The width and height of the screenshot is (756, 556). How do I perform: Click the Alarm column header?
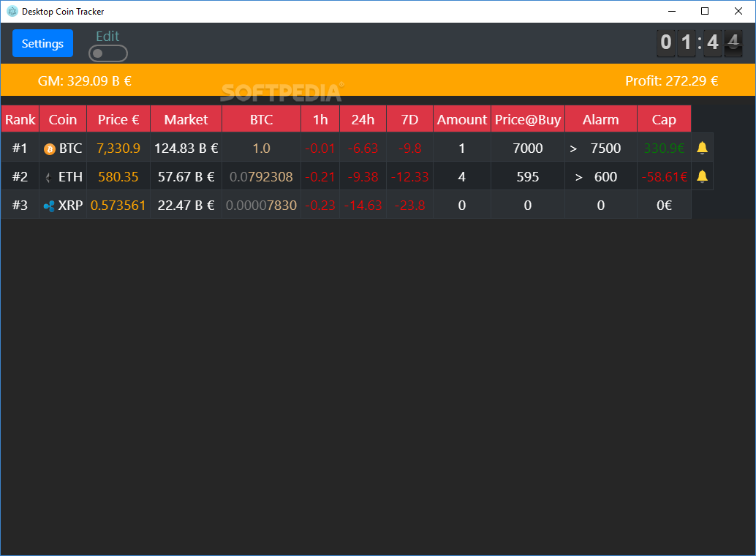[x=601, y=119]
